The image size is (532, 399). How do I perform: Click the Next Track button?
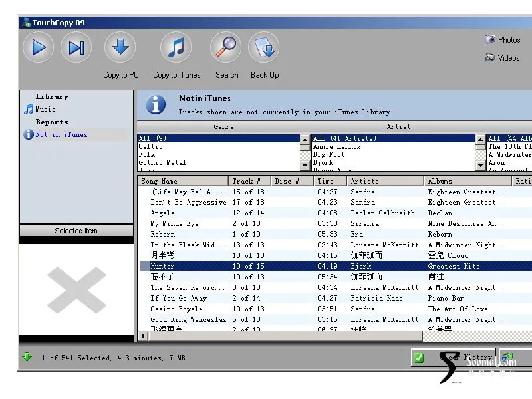tap(76, 47)
